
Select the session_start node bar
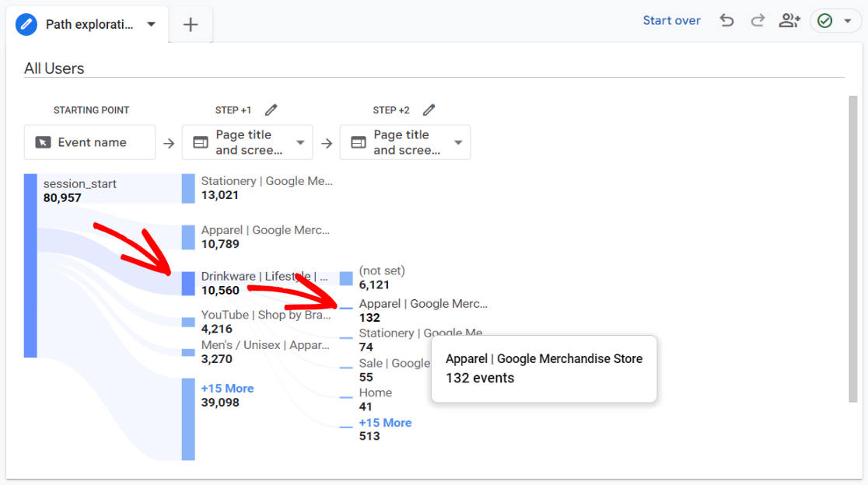point(30,266)
